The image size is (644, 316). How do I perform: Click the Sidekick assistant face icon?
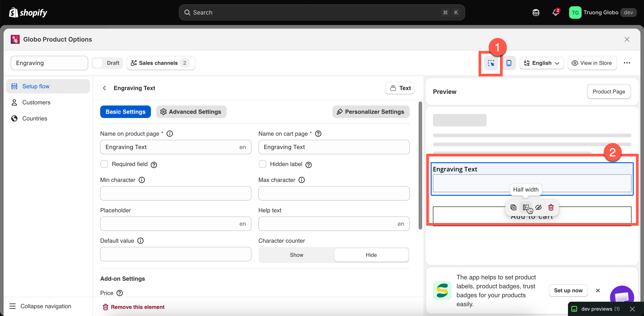coord(536,13)
